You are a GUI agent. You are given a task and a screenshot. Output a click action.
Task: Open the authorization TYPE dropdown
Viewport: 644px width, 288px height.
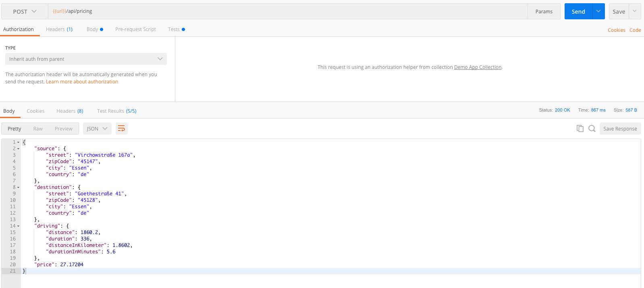click(86, 59)
